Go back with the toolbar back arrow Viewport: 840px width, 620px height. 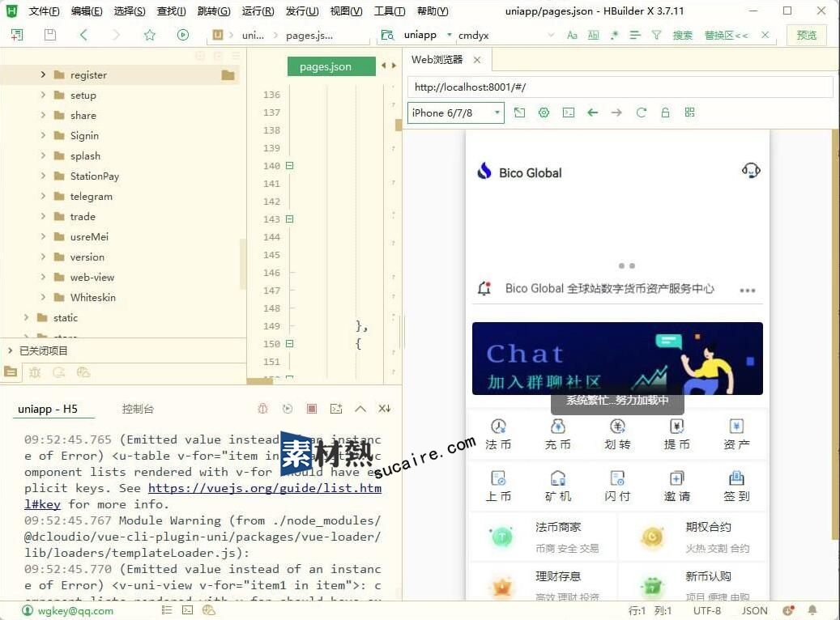click(83, 35)
